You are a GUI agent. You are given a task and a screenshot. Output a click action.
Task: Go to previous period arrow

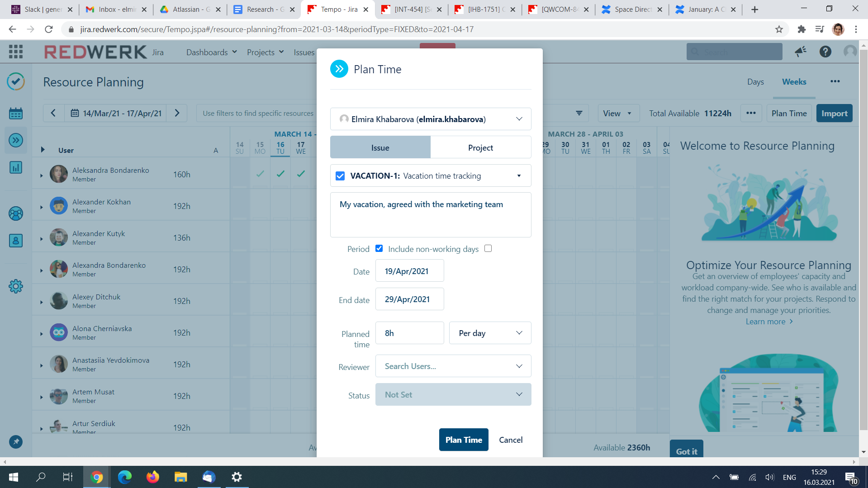(x=53, y=113)
